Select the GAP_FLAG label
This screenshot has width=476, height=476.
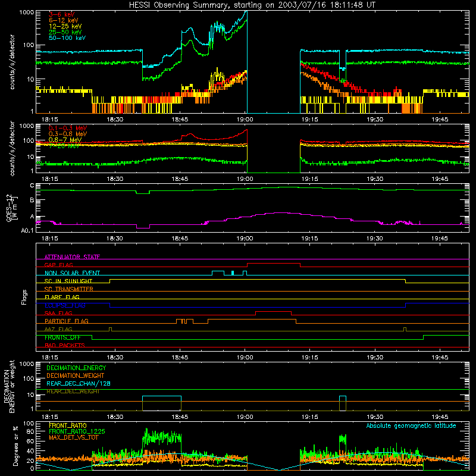click(x=58, y=265)
